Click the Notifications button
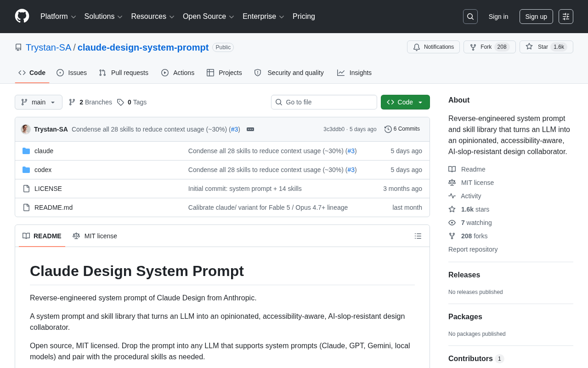This screenshot has height=368, width=588. (x=433, y=47)
